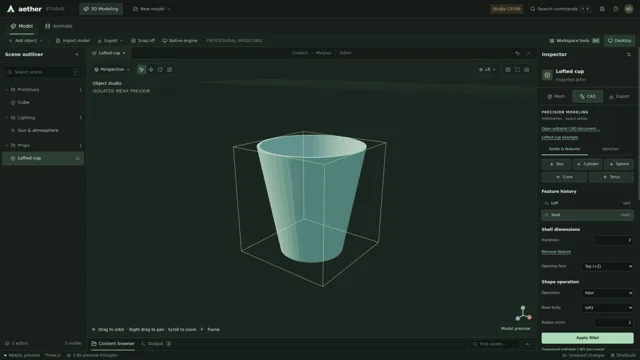Open Inspector panel settings icon
Viewport: 640px width, 360px height.
[629, 54]
